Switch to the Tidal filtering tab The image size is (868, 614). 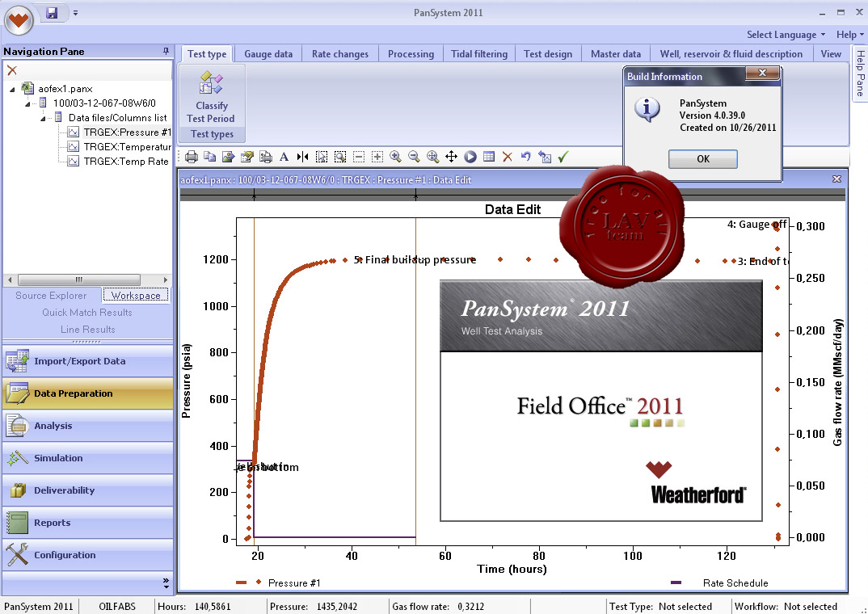click(479, 54)
